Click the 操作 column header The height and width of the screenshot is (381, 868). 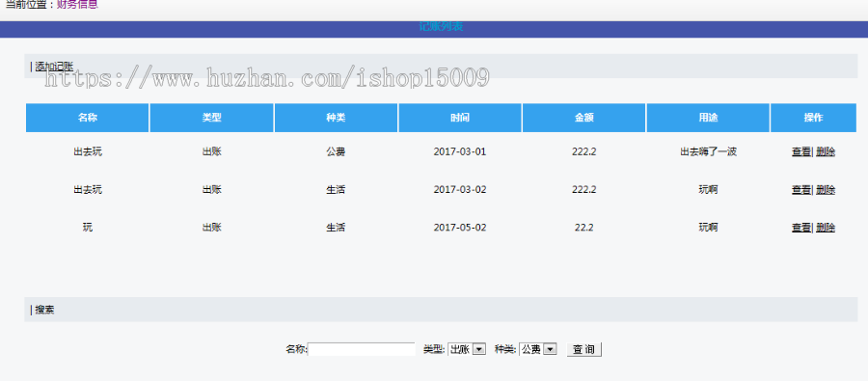[813, 118]
